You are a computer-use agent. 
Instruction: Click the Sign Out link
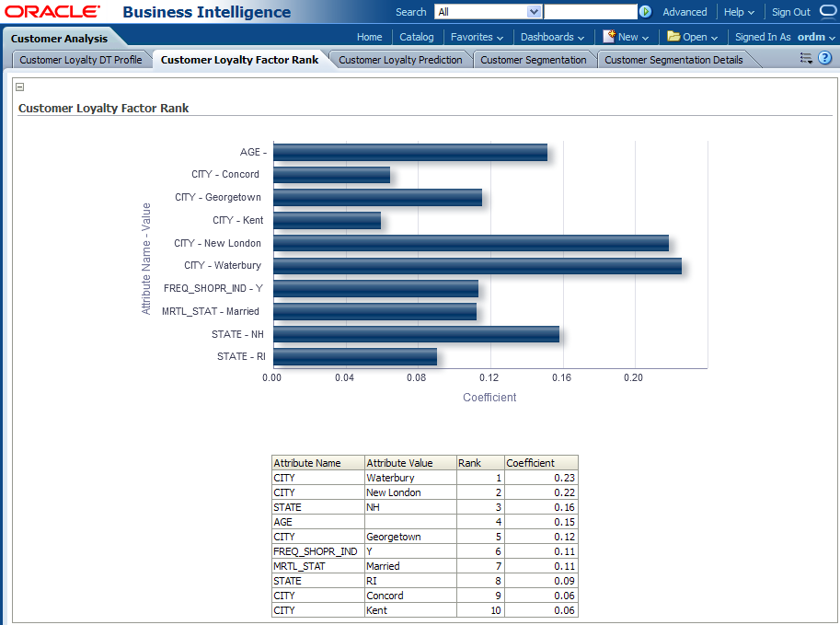790,12
